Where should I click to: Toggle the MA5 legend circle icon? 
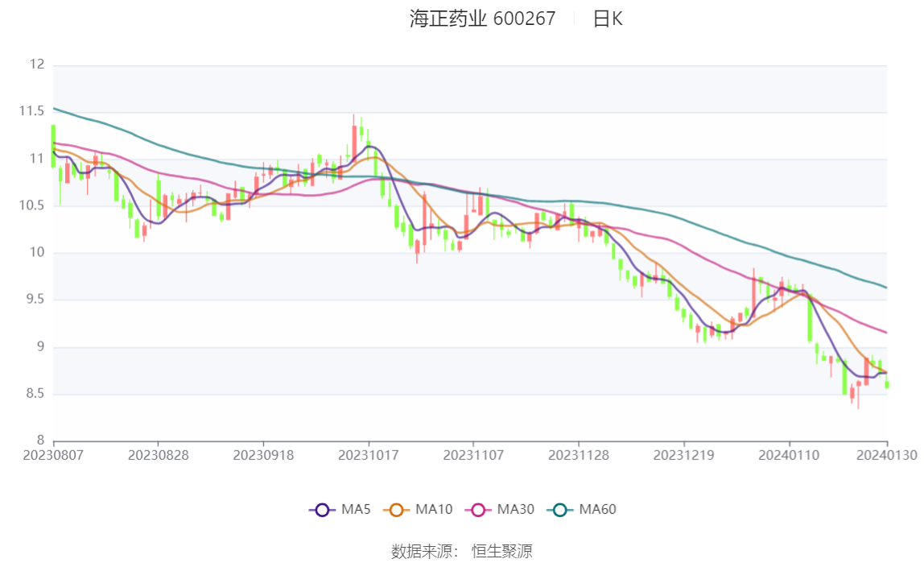(322, 510)
